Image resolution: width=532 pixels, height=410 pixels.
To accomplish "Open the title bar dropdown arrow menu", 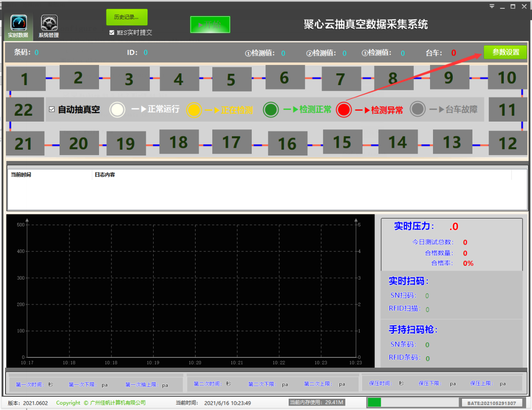I will pyautogui.click(x=492, y=6).
